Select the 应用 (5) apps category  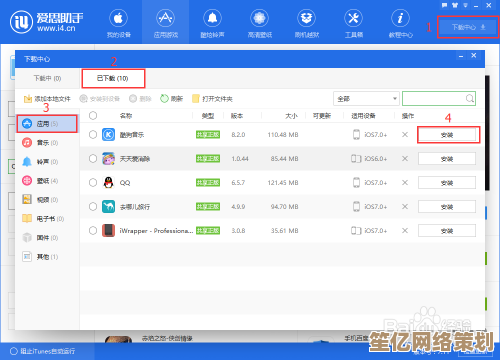(47, 124)
